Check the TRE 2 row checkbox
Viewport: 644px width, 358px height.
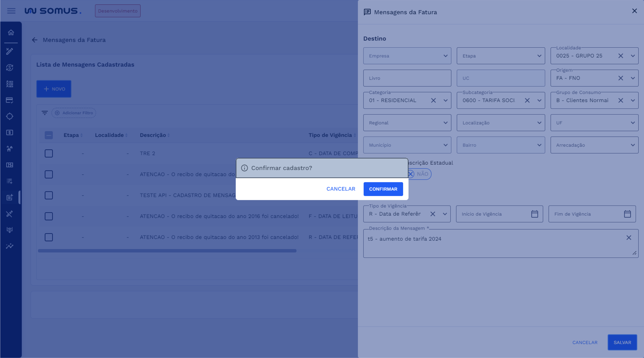pyautogui.click(x=49, y=154)
